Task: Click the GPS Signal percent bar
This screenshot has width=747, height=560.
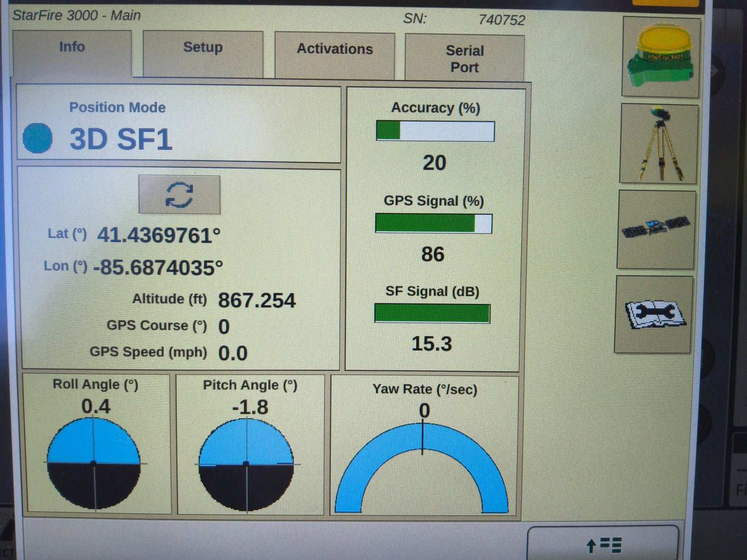Action: (x=434, y=223)
